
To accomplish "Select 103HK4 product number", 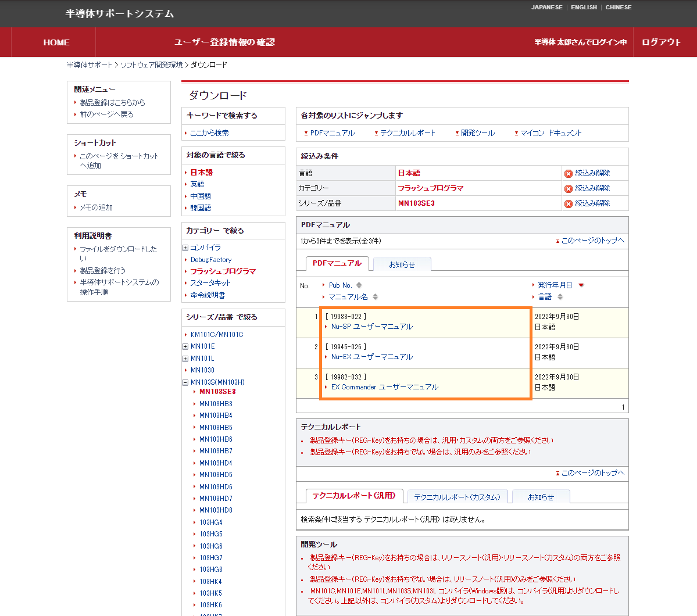I will 210,581.
